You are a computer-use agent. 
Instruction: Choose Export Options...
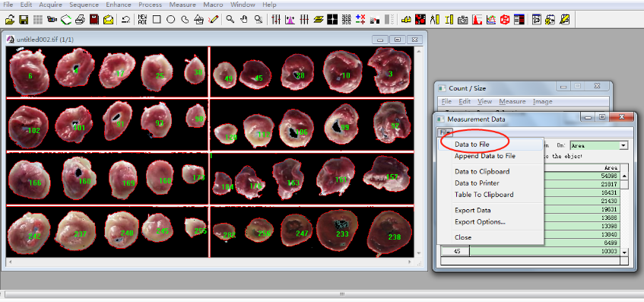coord(490,222)
